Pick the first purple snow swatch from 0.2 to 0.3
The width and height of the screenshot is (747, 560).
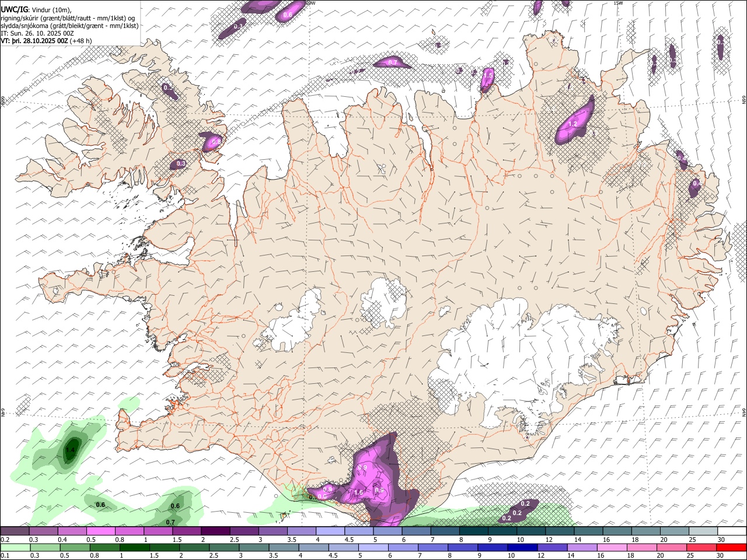15,531
